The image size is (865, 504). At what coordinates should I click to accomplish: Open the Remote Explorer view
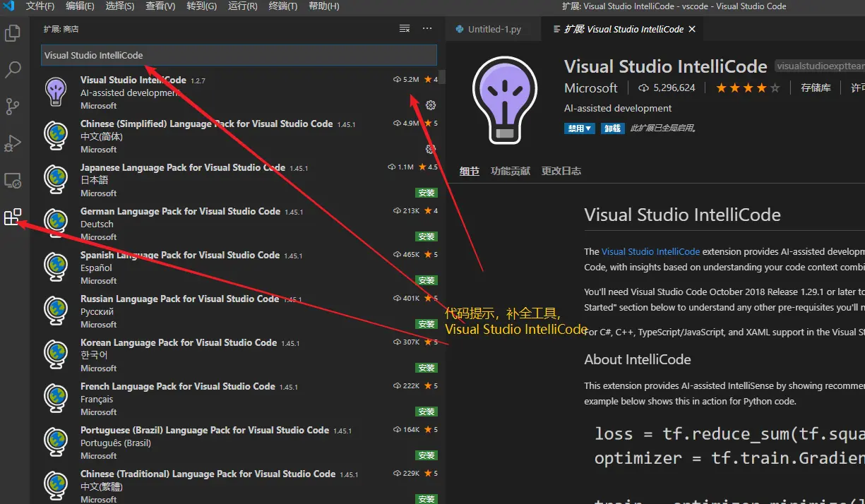[13, 180]
